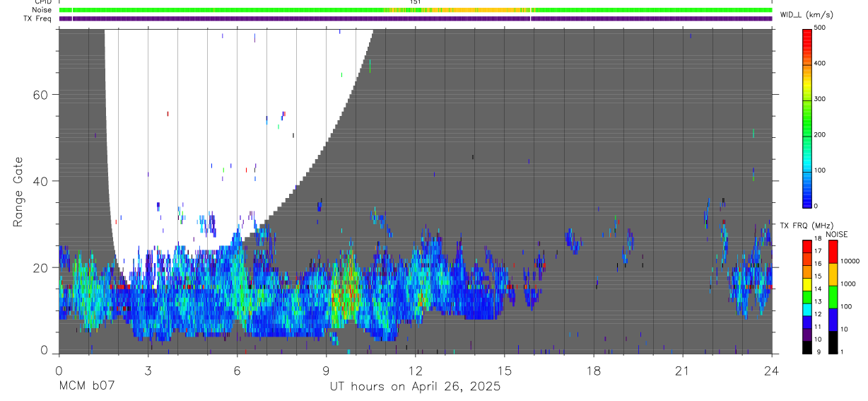This screenshot has width=868, height=401.
Task: Click the '18' hour x-axis tick label
Action: click(594, 370)
